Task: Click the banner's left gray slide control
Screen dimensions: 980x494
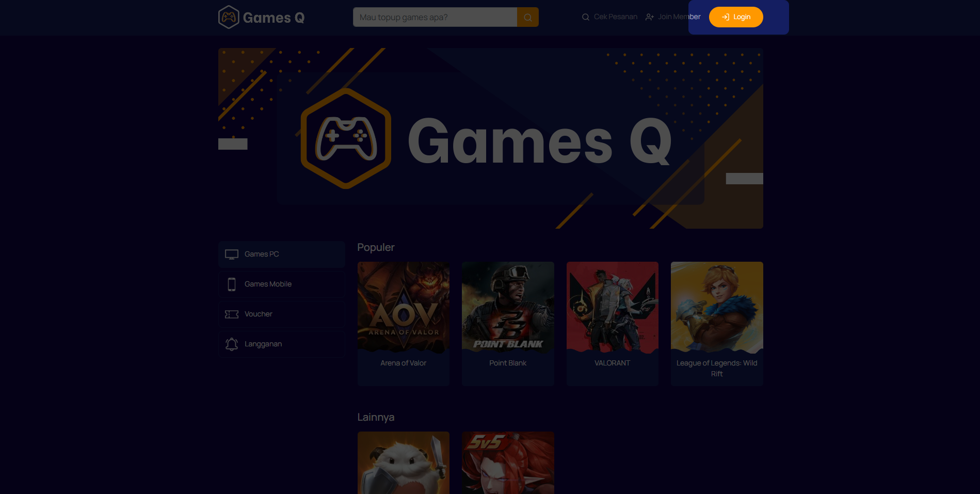Action: (233, 144)
